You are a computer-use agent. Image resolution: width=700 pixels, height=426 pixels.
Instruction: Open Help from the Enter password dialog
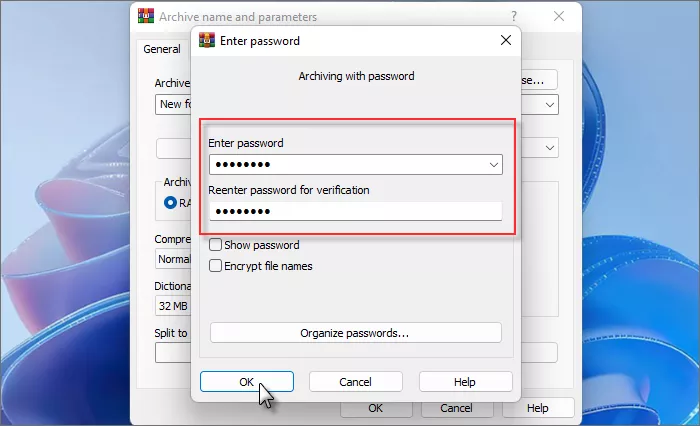point(465,381)
